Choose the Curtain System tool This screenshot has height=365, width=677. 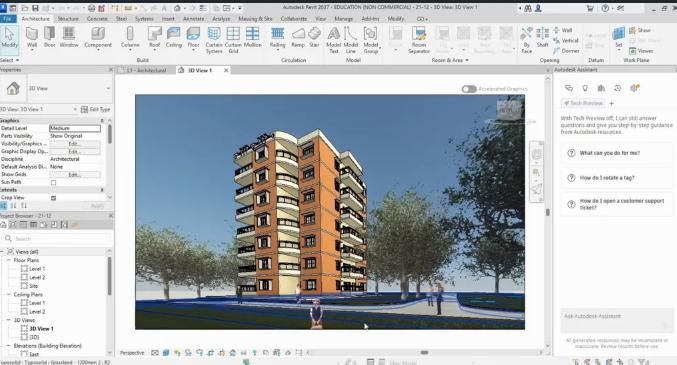pyautogui.click(x=214, y=40)
